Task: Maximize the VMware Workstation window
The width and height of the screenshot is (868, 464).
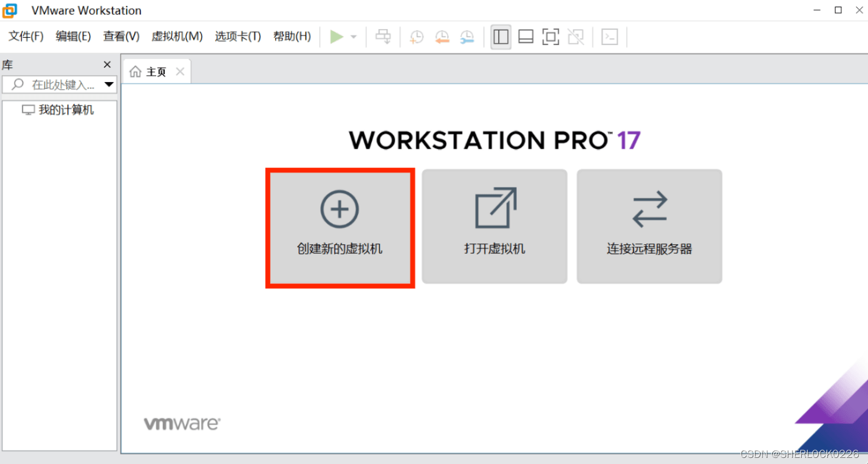Action: click(838, 10)
